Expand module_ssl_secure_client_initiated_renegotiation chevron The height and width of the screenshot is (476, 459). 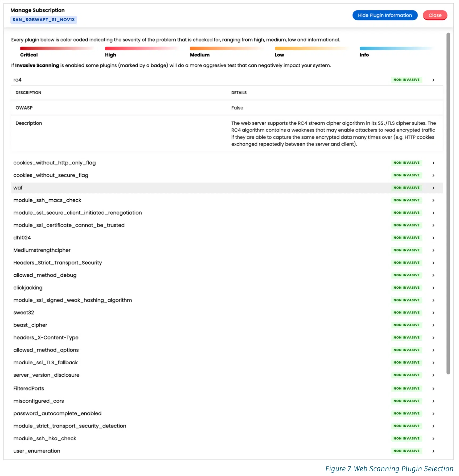pos(433,213)
